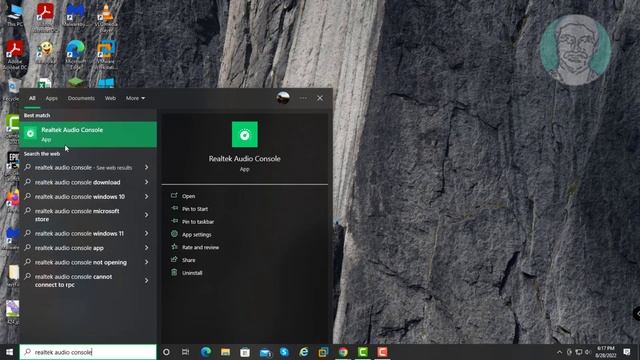Expand arrow for 'cannot connect to rpc' suggestion
640x360 pixels.
click(x=147, y=280)
